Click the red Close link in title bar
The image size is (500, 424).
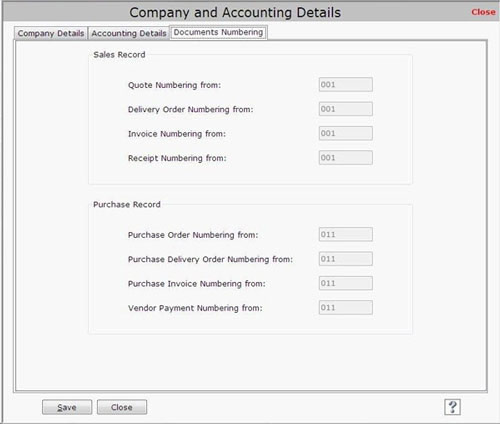pos(483,12)
